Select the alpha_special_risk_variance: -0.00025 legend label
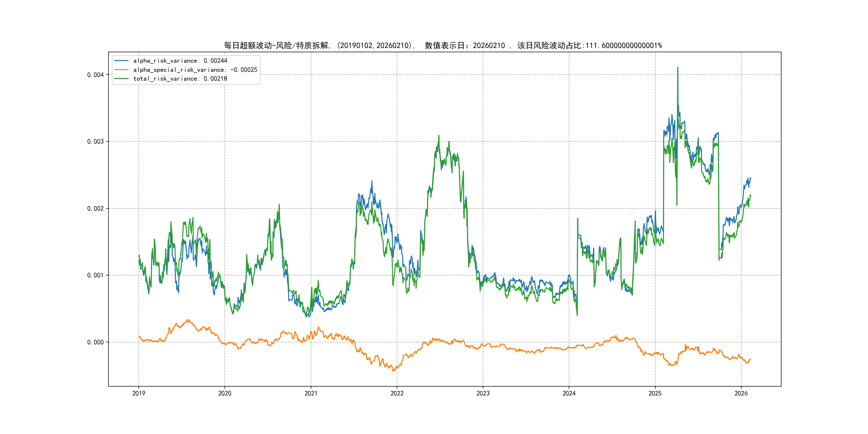Screen dimensions: 868x434 [195, 70]
